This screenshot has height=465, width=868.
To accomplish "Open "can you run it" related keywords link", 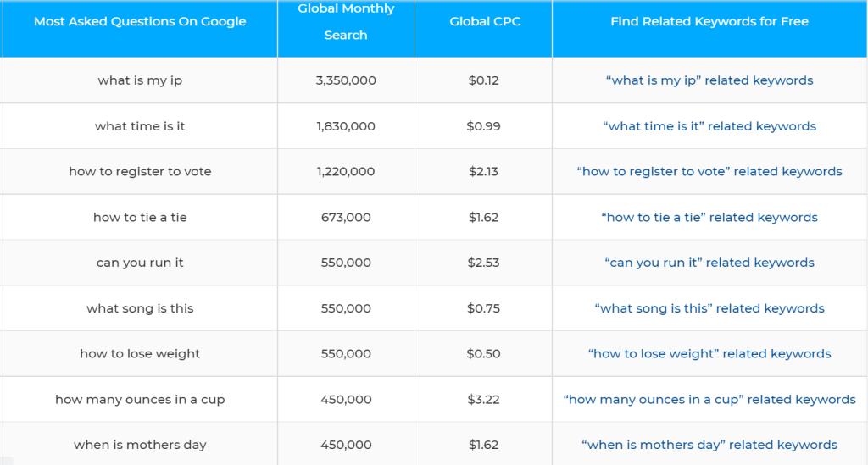I will pos(709,263).
